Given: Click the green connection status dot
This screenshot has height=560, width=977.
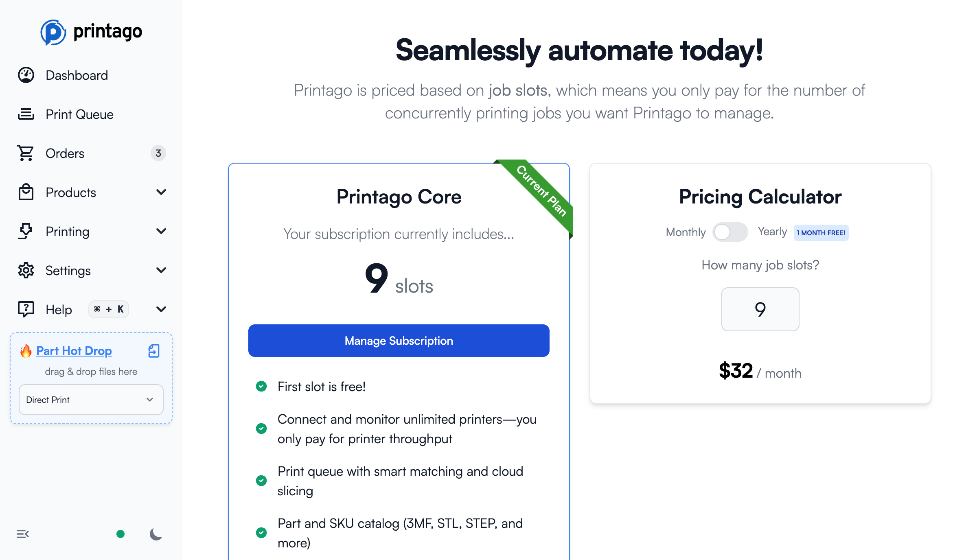Looking at the screenshot, I should [120, 534].
